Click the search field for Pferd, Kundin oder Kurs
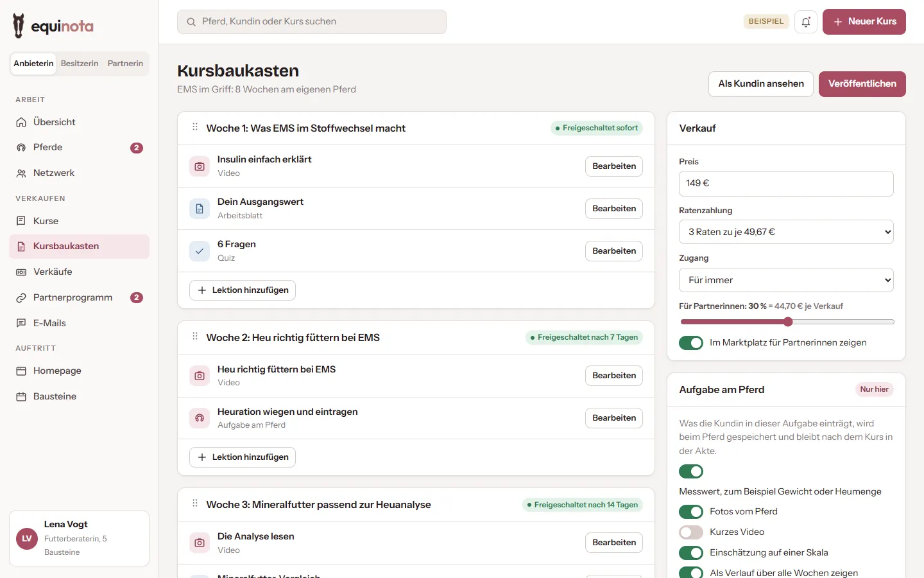 [x=312, y=22]
